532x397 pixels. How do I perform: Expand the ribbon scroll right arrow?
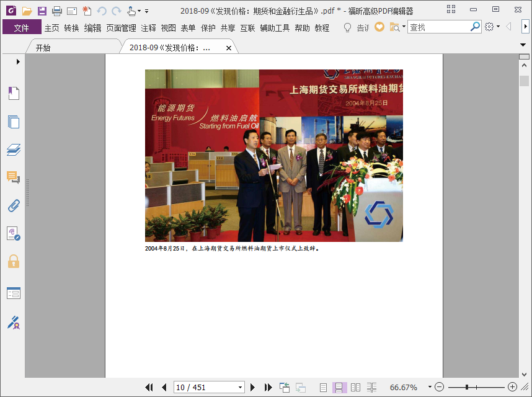tap(526, 27)
